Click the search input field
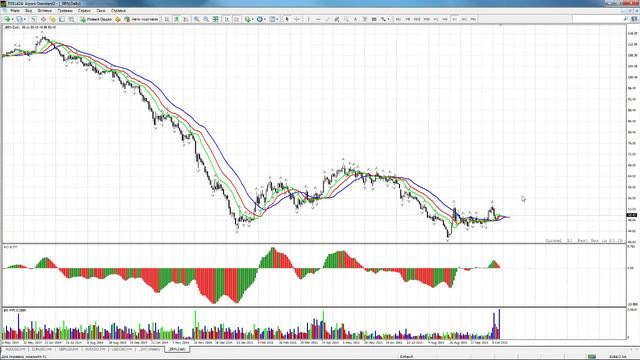Image resolution: width=640 pixels, height=360 pixels. click(597, 19)
